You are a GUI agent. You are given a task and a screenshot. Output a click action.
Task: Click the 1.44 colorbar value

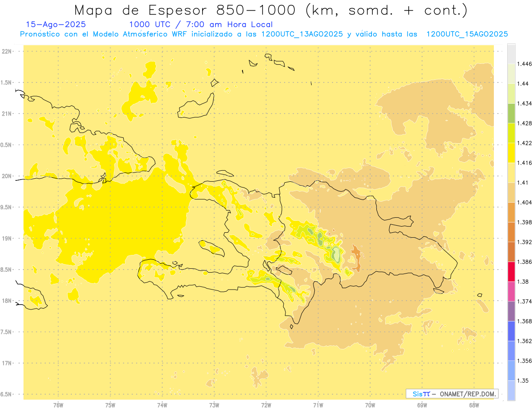(x=523, y=83)
